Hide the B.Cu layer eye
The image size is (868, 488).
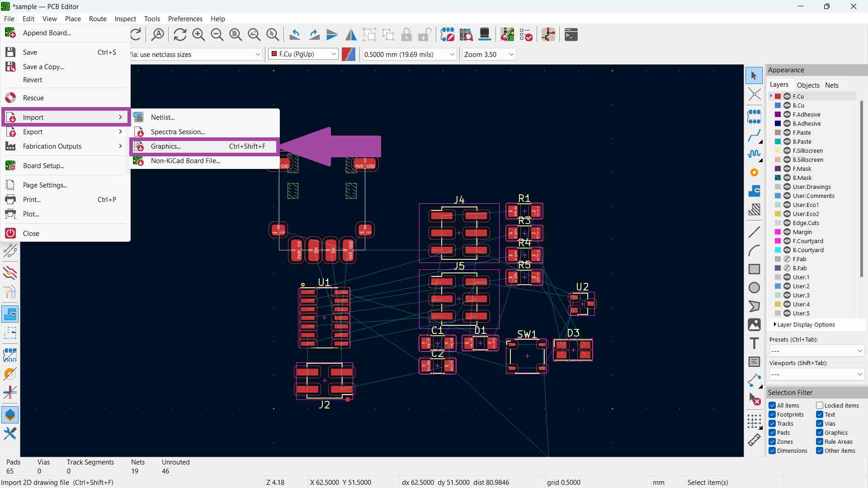click(x=787, y=105)
